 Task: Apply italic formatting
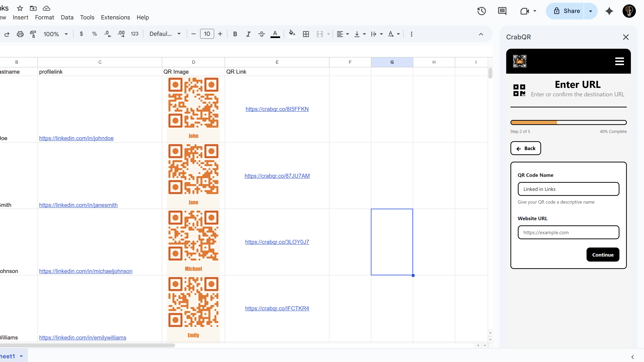click(x=248, y=34)
